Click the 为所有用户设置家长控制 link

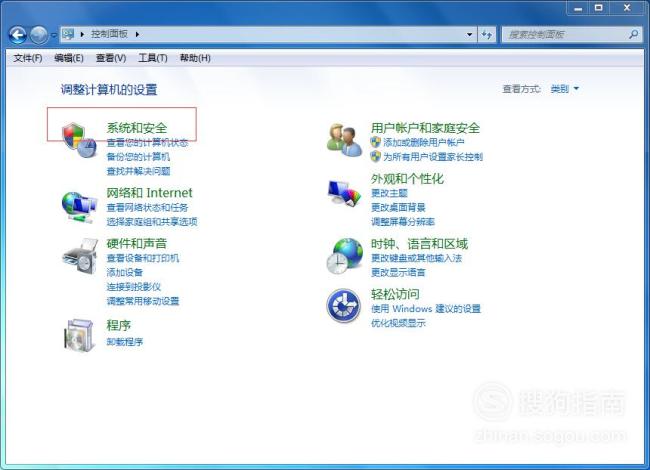[x=433, y=157]
